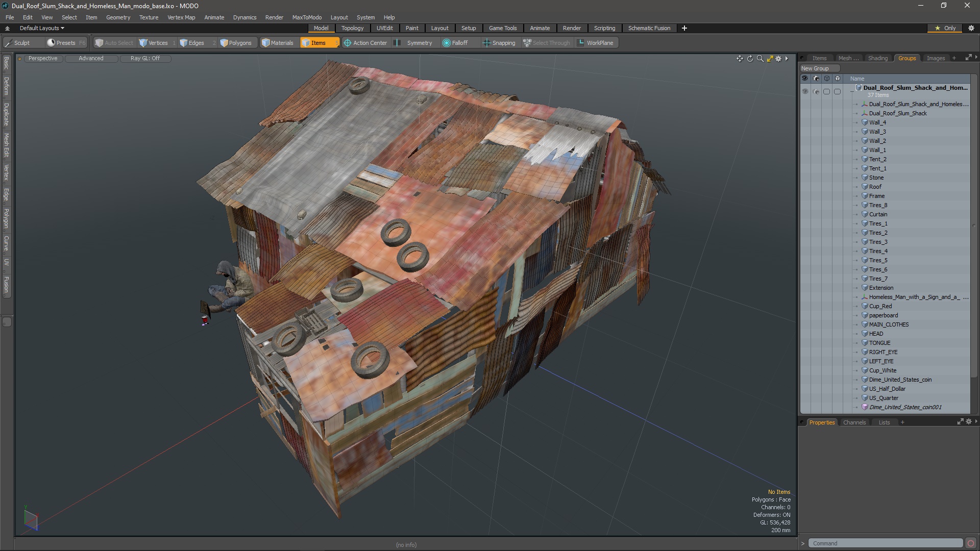Screen dimensions: 980x551
Task: Click the viewport rotate icon
Action: [750, 59]
